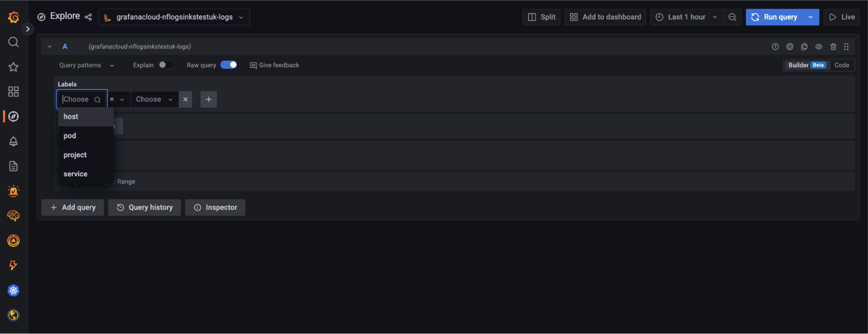Click the query row reorder grip handle
The image size is (868, 334).
point(846,46)
